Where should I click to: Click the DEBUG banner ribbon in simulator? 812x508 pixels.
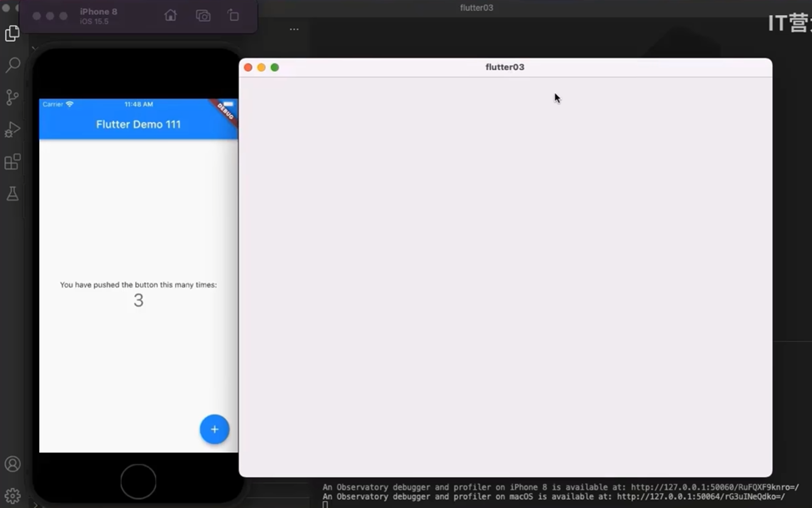223,112
